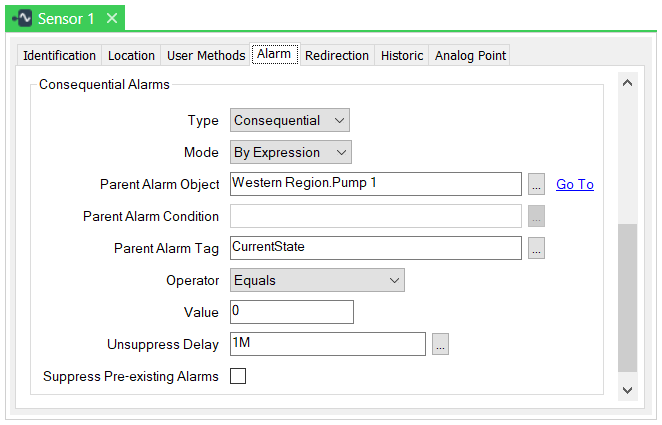Open Unsuppress Delay browse button
This screenshot has width=662, height=425.
tap(441, 345)
